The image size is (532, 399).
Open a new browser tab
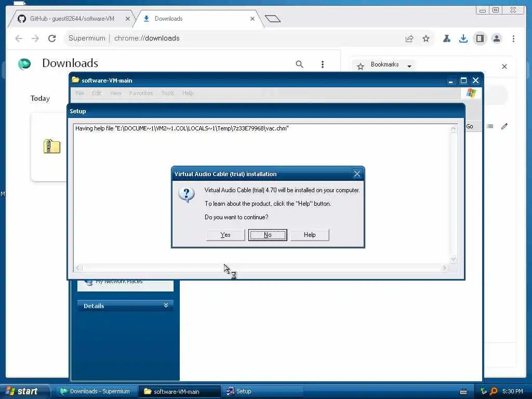(x=273, y=19)
